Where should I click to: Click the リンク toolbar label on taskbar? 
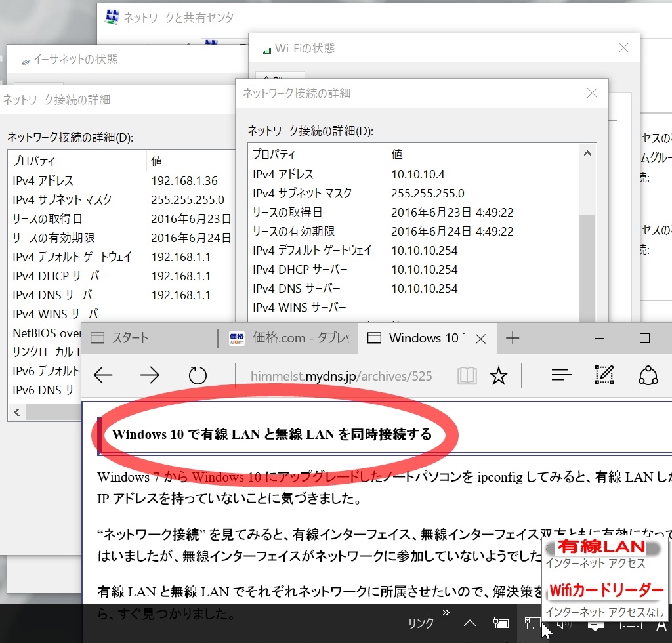pyautogui.click(x=421, y=623)
